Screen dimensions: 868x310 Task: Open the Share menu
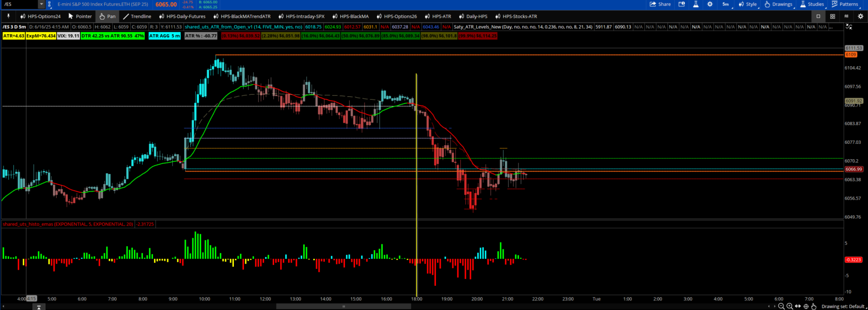tap(660, 4)
